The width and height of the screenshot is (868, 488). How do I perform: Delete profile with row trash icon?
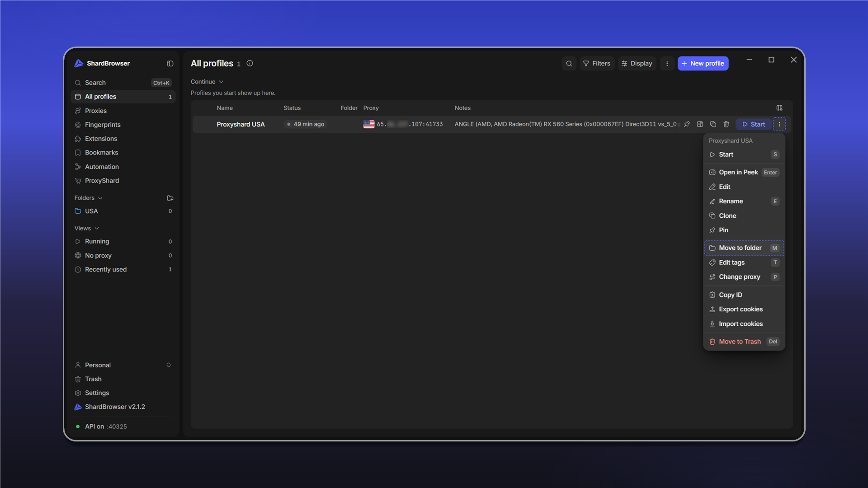tap(726, 124)
